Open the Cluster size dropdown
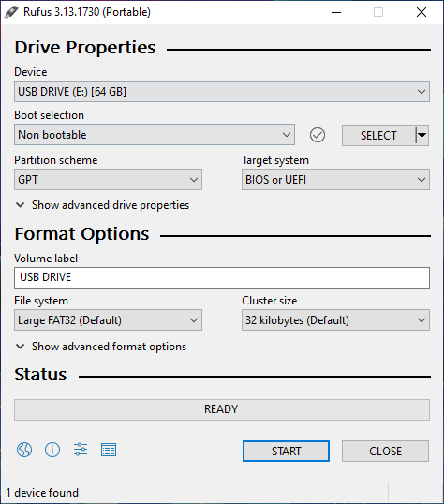 [335, 320]
